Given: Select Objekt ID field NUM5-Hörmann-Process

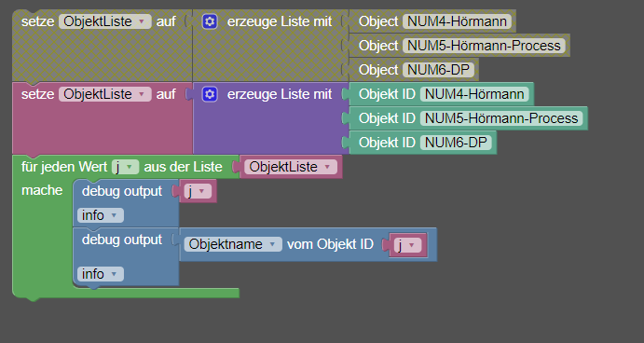Looking at the screenshot, I should click(x=501, y=118).
